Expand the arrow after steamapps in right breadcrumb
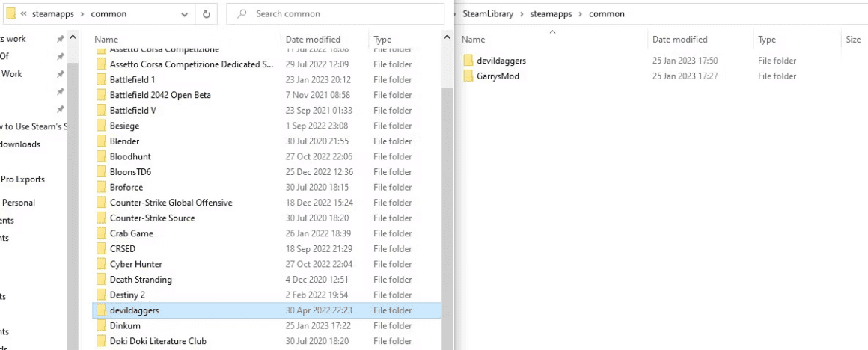868x350 pixels. click(581, 13)
